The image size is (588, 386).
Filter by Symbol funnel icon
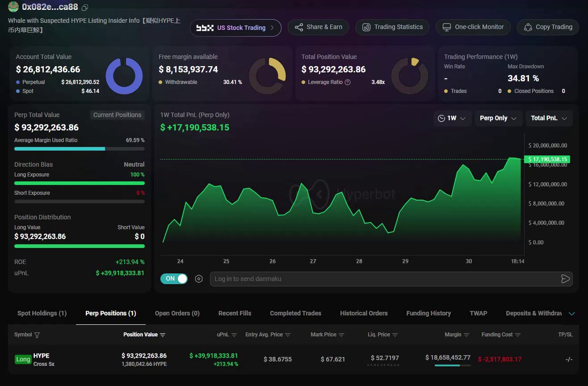pos(37,335)
